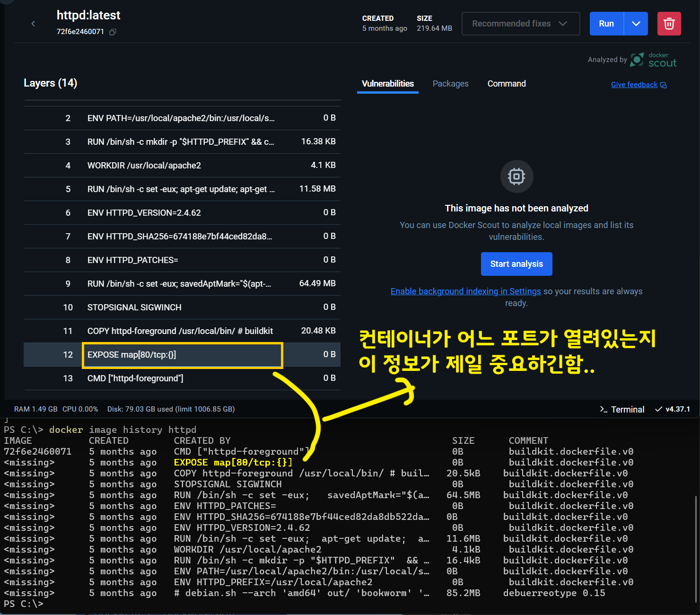
Task: Select layer 12 EXPOSE map[80/tcp:{}]
Action: (182, 354)
